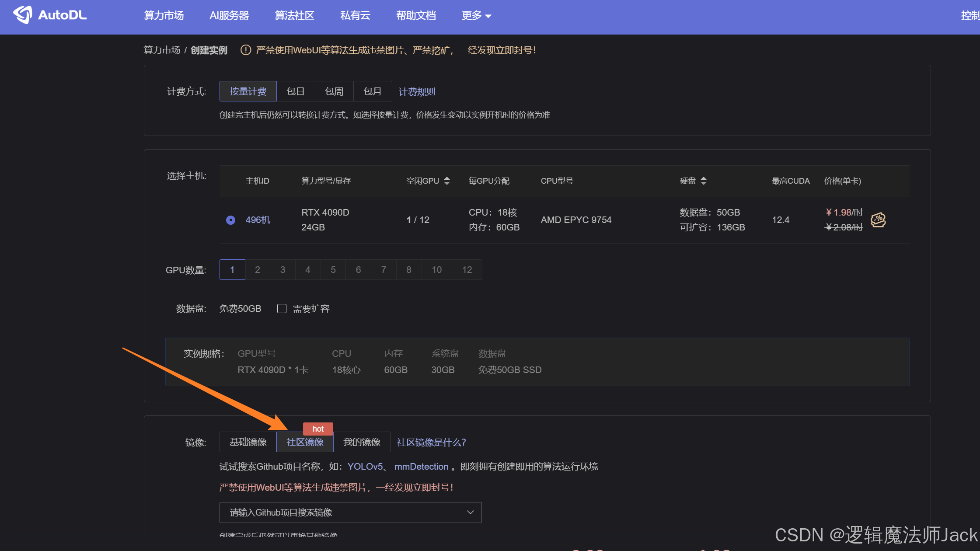Image resolution: width=980 pixels, height=551 pixels.
Task: Open 社区镜像是什么? link
Action: 431,443
